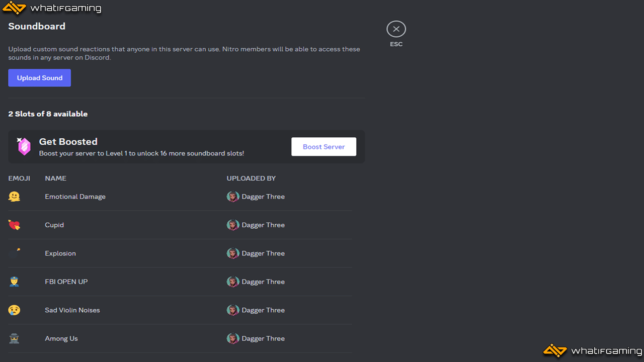Select the Emotional Damage sound name

pos(75,197)
